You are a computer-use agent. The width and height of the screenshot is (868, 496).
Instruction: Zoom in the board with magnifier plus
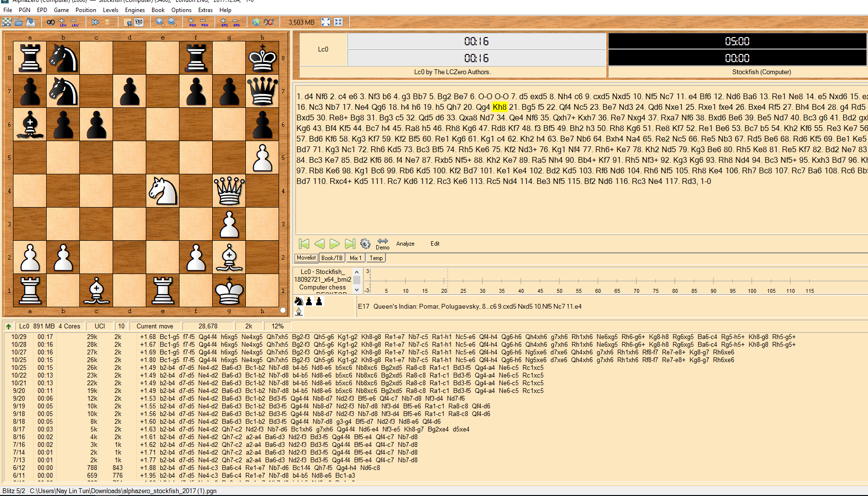(160, 22)
